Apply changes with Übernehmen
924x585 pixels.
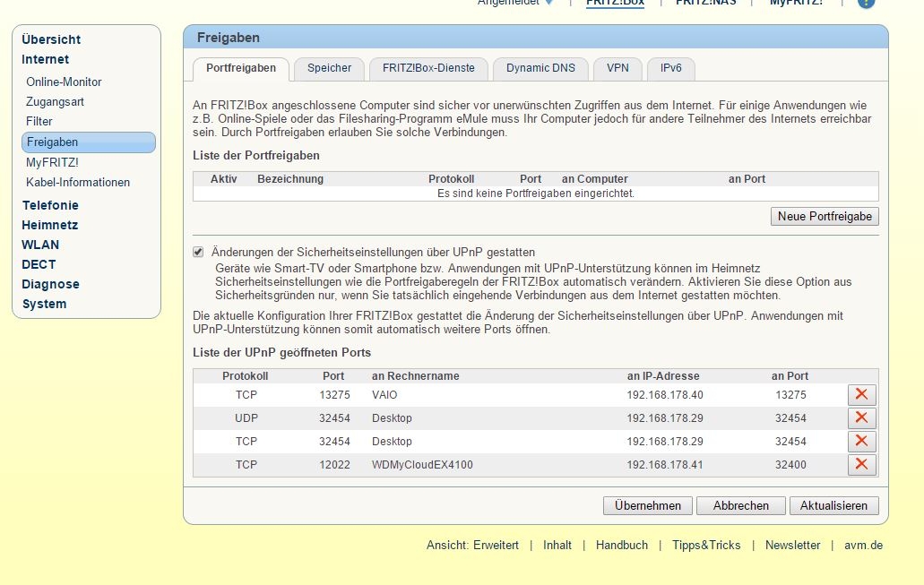pyautogui.click(x=648, y=505)
